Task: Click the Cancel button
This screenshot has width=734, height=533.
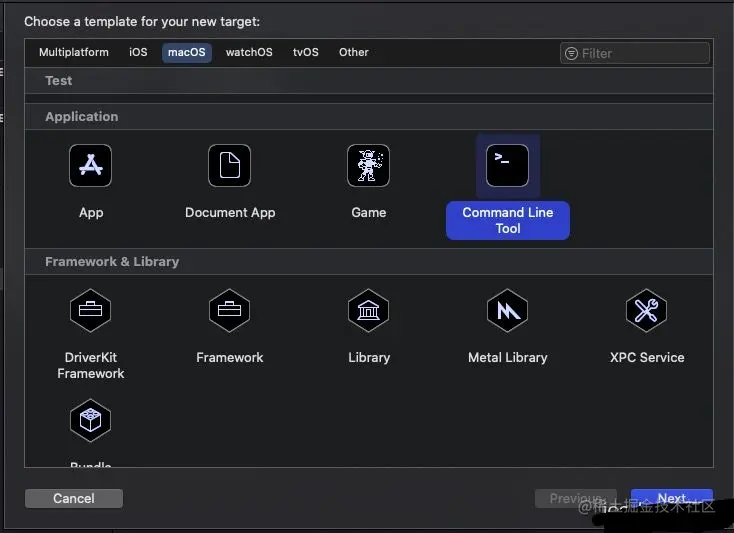Action: (x=74, y=498)
